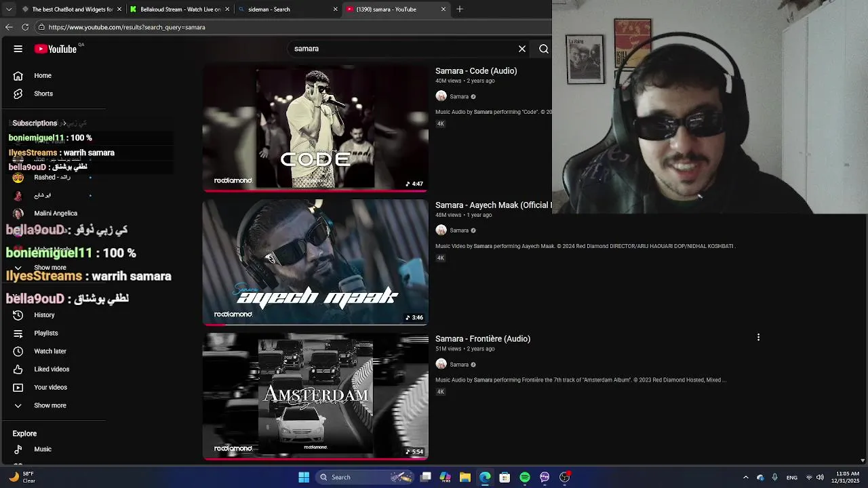Open Spotify from the taskbar
The height and width of the screenshot is (488, 868).
click(525, 477)
